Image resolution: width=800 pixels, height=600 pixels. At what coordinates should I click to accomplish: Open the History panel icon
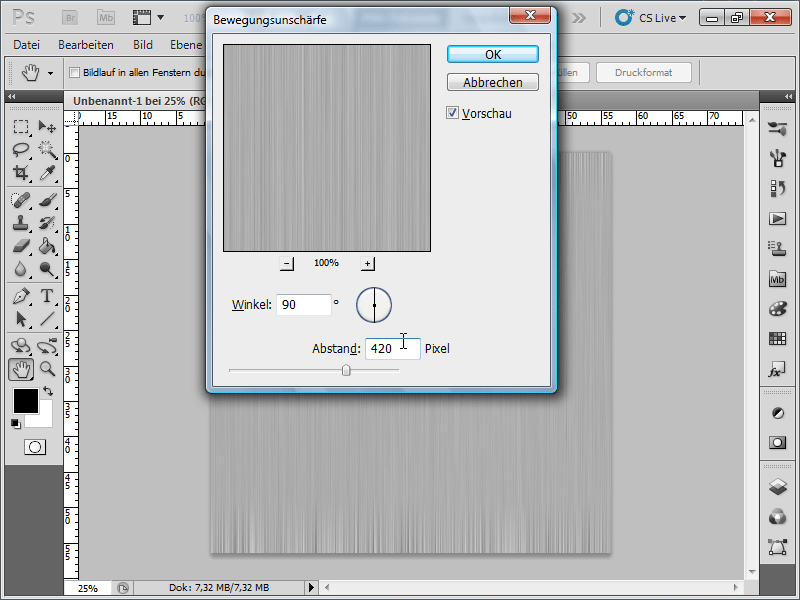point(777,189)
